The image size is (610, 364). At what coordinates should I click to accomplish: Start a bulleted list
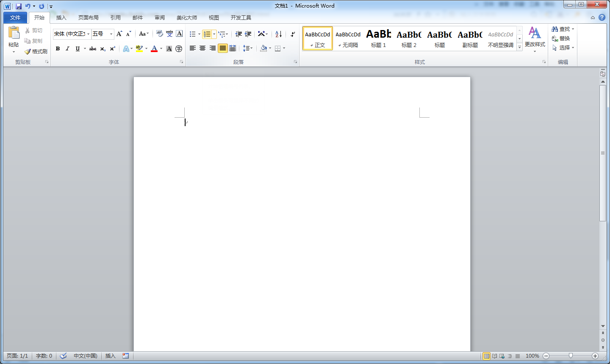coord(193,34)
